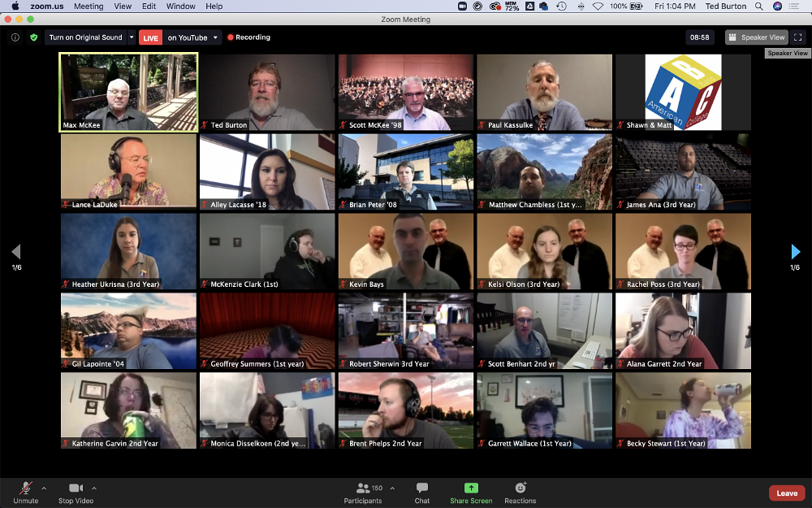Click the Bluetooth icon in menu bar
Viewport: 812px width, 508px height.
(581, 7)
